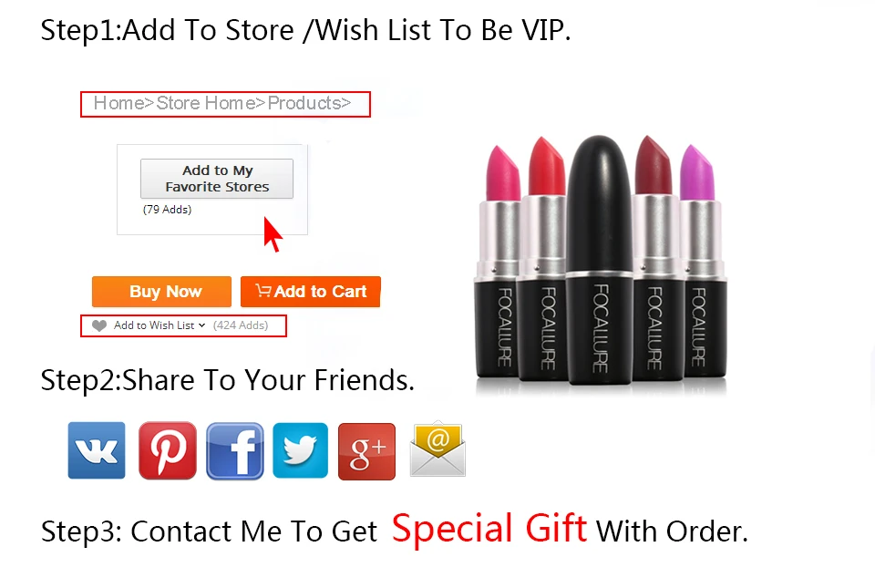Expand the Add to Wish List dropdown arrow
The image size is (875, 588).
(201, 325)
